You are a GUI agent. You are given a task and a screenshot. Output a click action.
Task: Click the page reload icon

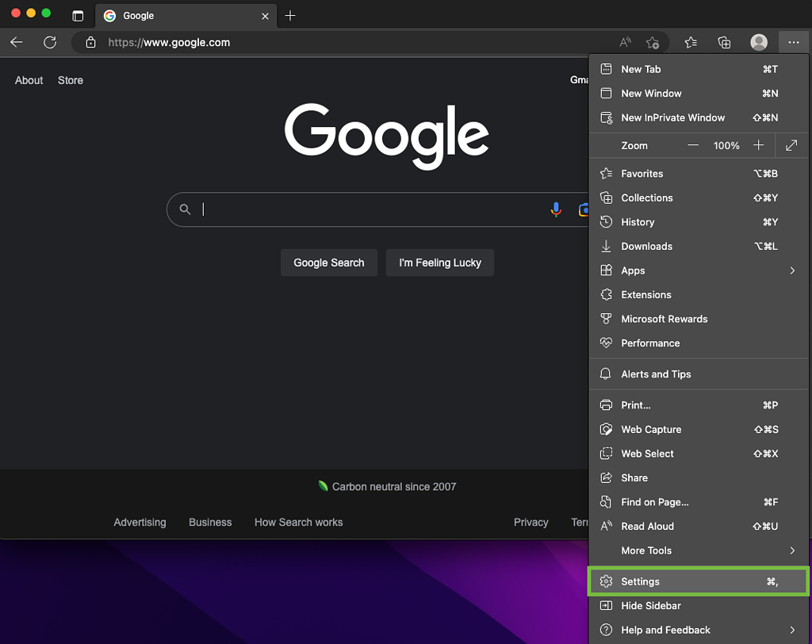coord(49,42)
